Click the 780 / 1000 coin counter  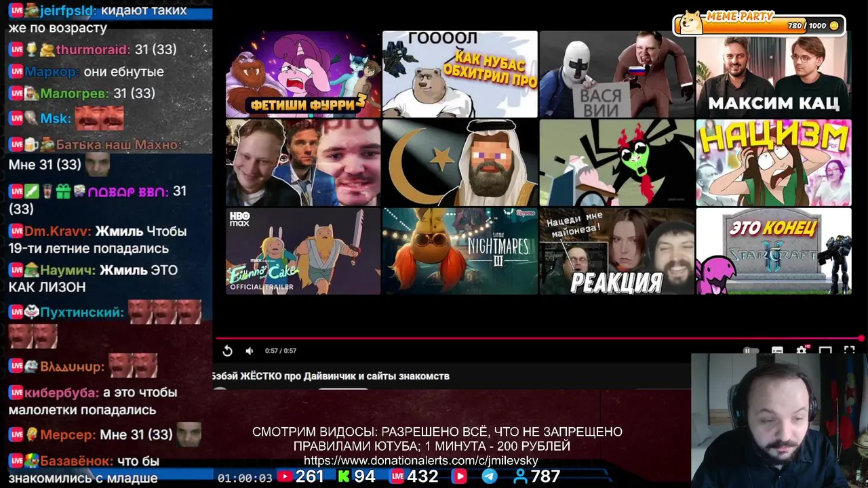[813, 26]
